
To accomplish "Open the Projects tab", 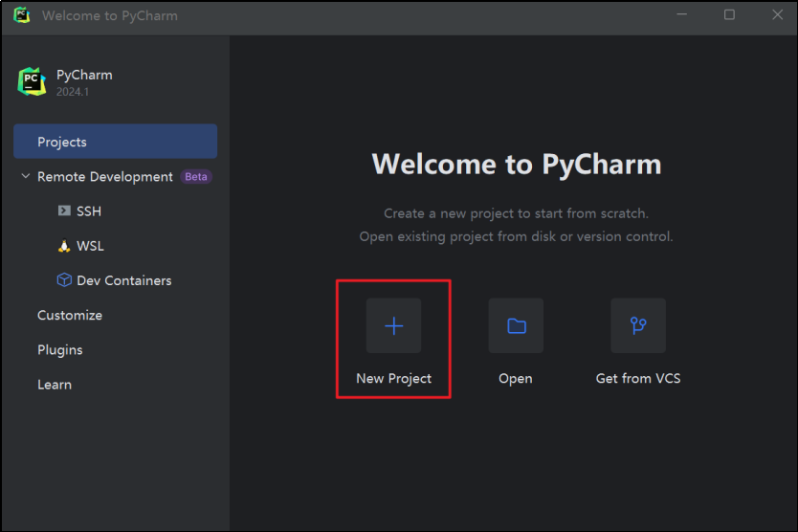I will 116,142.
